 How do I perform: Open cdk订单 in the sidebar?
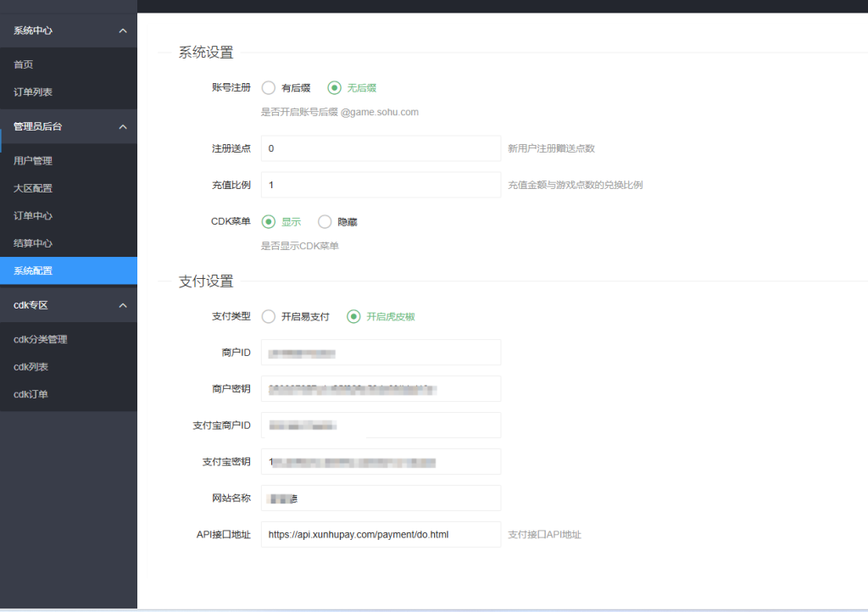31,394
